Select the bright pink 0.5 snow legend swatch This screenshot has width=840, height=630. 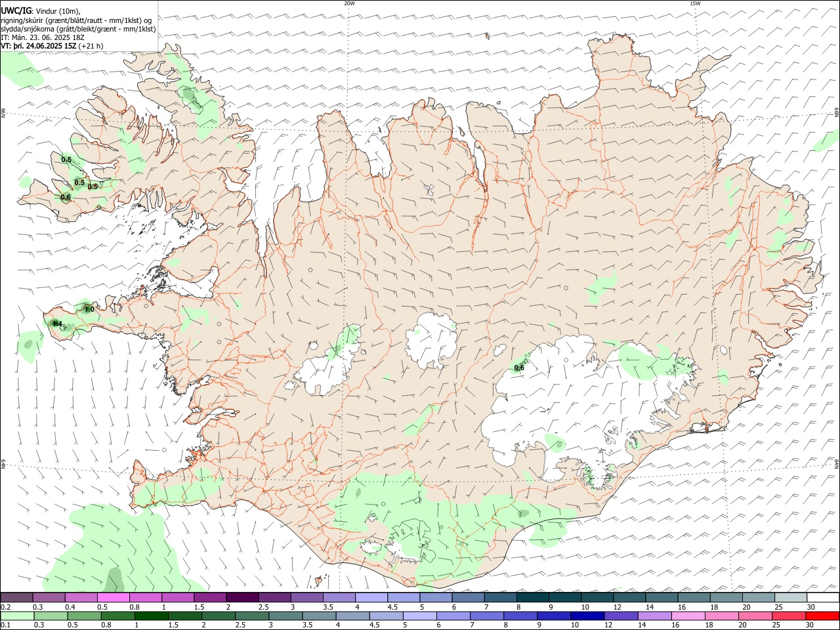coord(114,598)
